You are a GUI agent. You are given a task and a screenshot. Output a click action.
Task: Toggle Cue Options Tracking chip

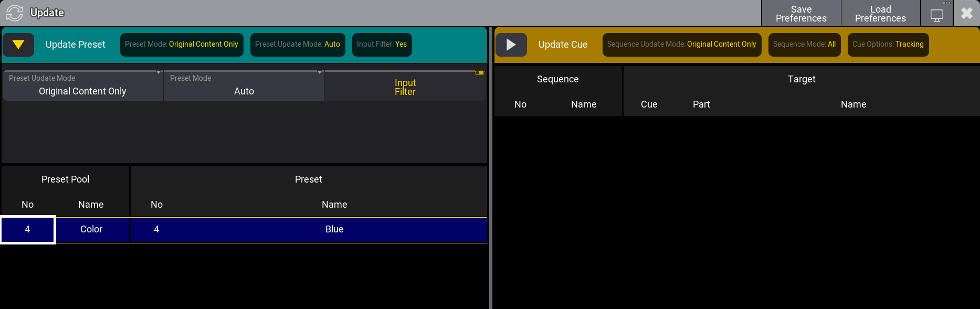pos(888,45)
